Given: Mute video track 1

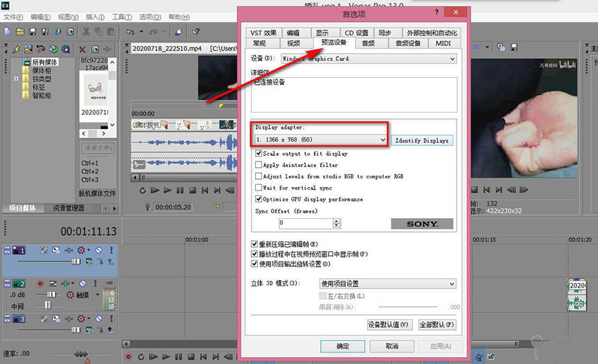Looking at the screenshot, I should tap(98, 250).
